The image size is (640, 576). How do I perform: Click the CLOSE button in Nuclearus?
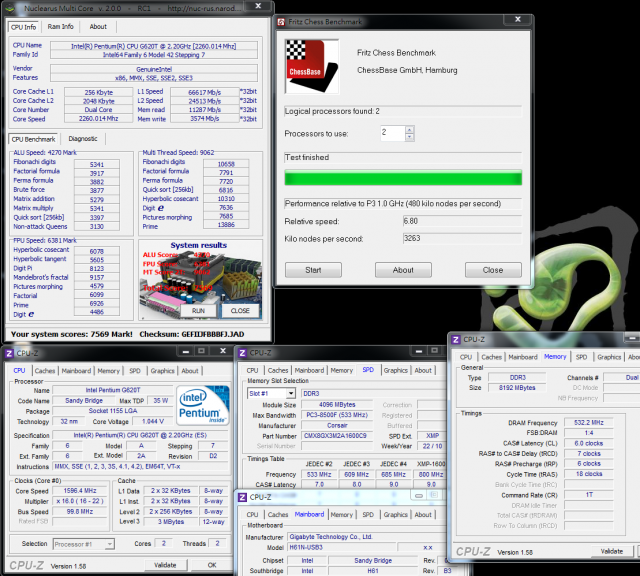[240, 311]
